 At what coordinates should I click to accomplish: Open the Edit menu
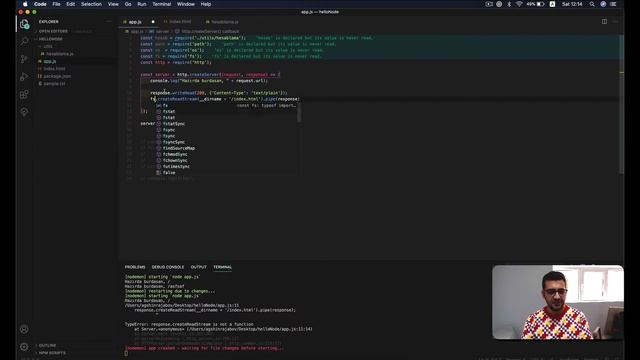[x=71, y=4]
